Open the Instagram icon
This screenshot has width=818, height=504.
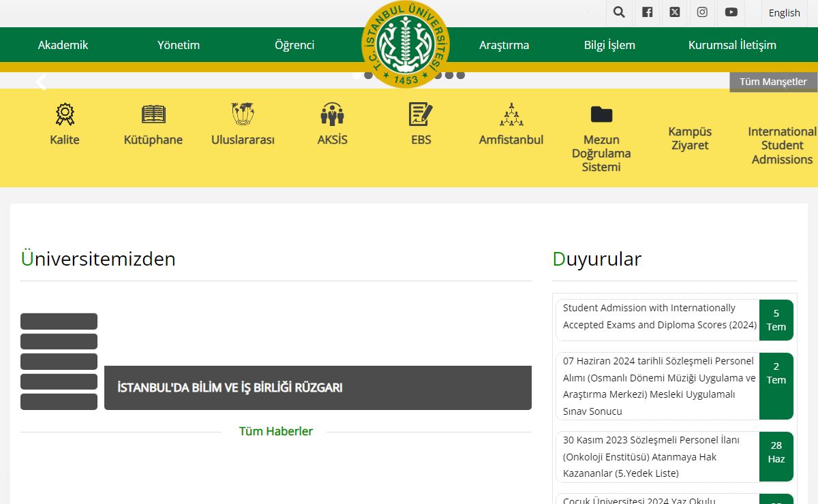click(x=702, y=12)
